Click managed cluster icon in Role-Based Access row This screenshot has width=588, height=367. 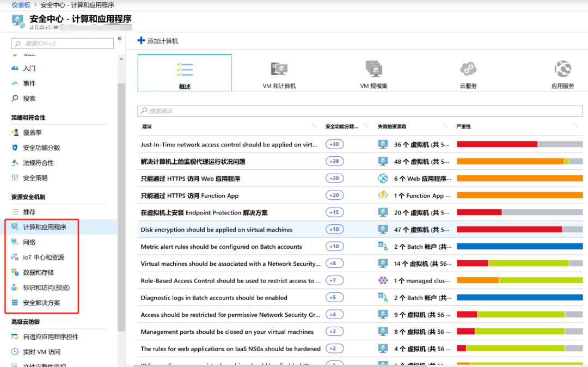pyautogui.click(x=383, y=280)
